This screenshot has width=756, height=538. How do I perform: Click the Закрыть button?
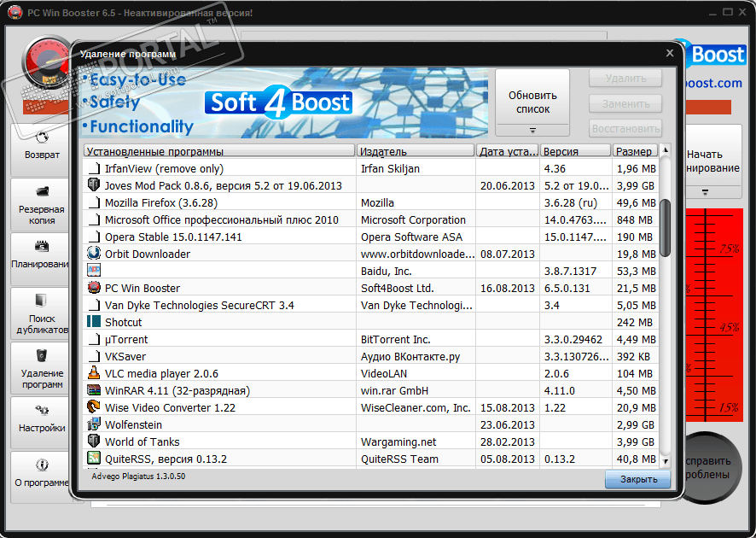(x=638, y=479)
